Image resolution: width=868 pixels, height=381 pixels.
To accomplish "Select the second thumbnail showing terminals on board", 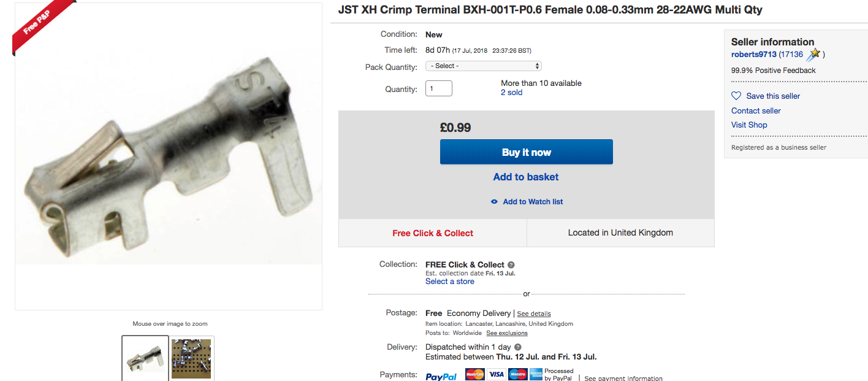I will (x=192, y=358).
